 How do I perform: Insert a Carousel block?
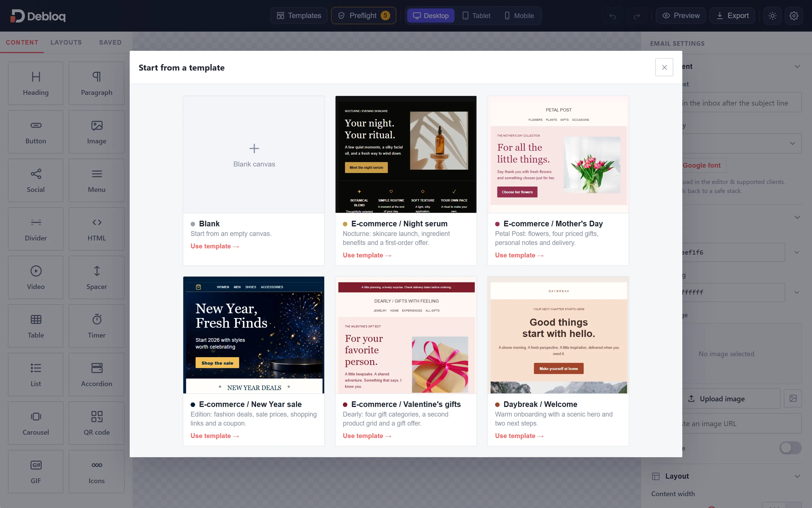click(36, 423)
